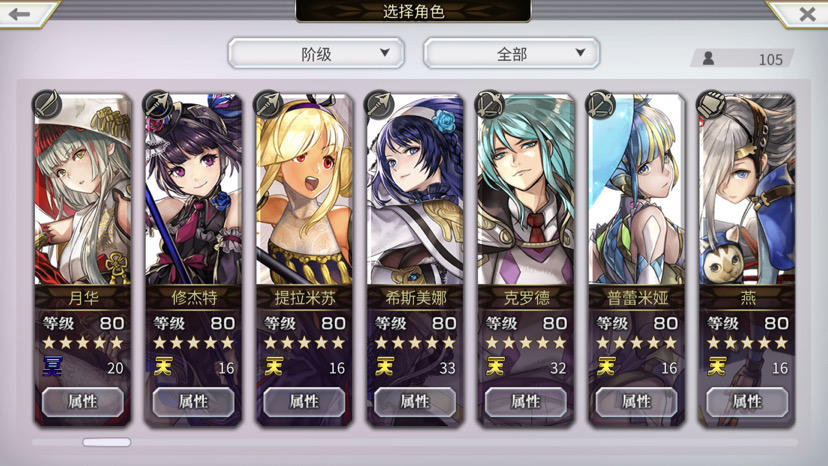Open 属性 for 提拉米苏

tap(304, 402)
